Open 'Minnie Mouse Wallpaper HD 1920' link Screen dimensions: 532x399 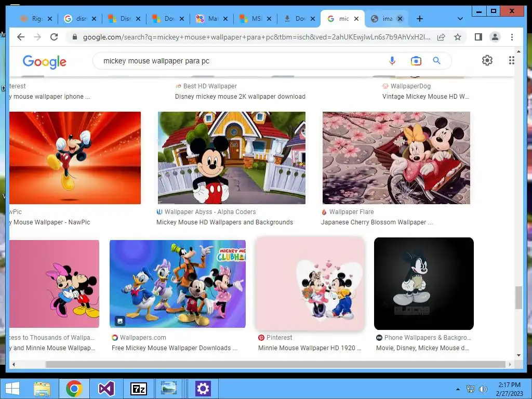(x=310, y=348)
